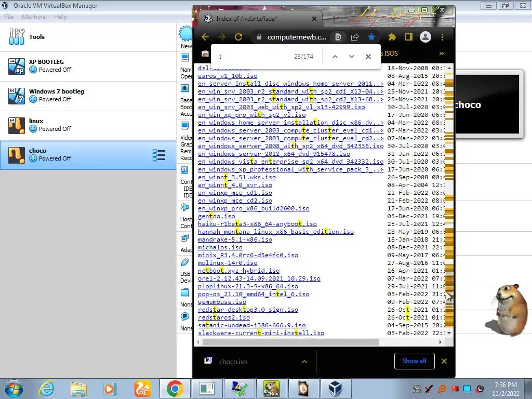Click the taskbar clock showing 7:36 PM
Viewport: 532px width, 399px height.
click(506, 389)
